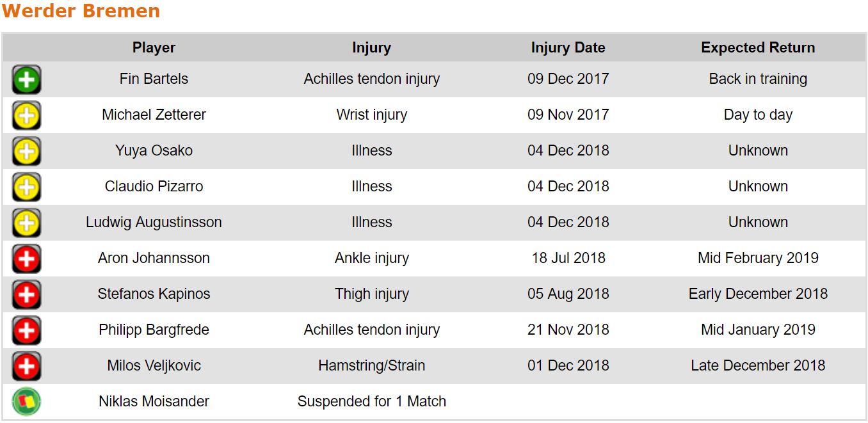Select player name Claudio Pizarro
The width and height of the screenshot is (868, 423).
click(x=154, y=187)
